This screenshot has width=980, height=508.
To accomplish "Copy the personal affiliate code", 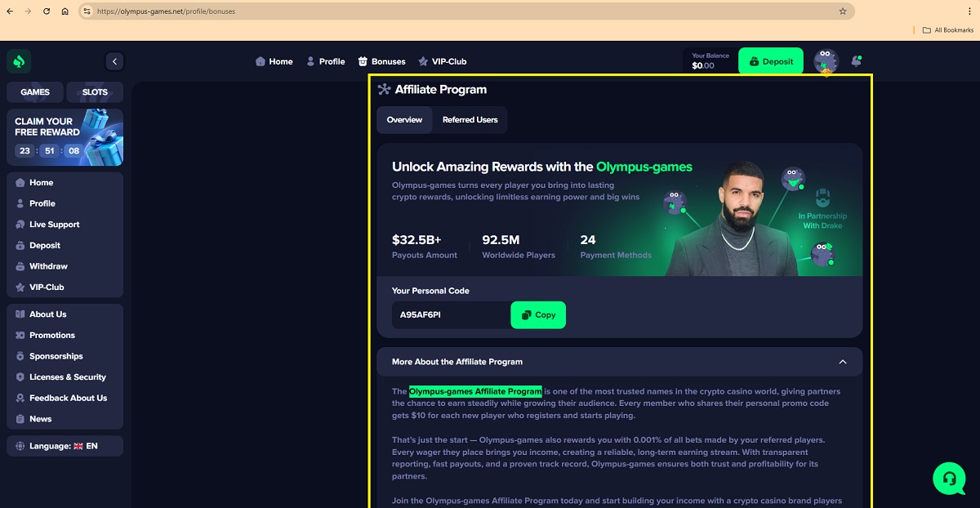I will click(x=538, y=315).
